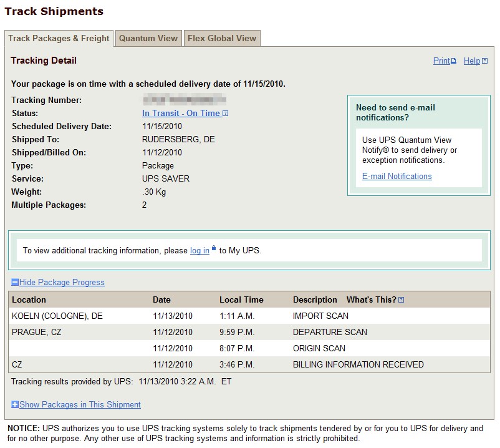This screenshot has height=448, width=500.
Task: Click the log in link to My UPS
Action: 200,250
